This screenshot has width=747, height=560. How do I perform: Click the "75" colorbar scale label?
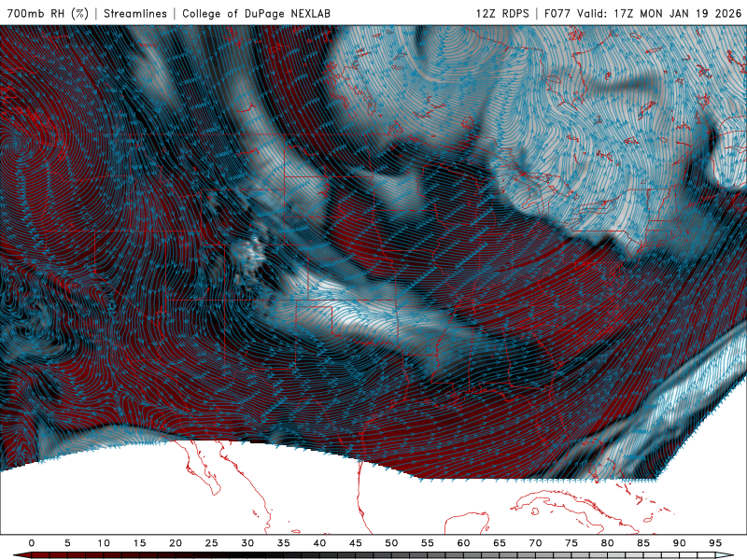click(571, 543)
